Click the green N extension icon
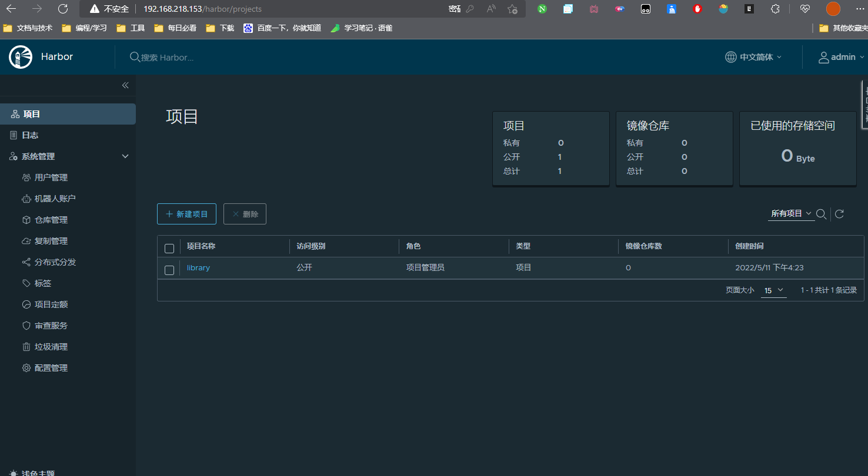Image resolution: width=868 pixels, height=476 pixels. click(542, 9)
